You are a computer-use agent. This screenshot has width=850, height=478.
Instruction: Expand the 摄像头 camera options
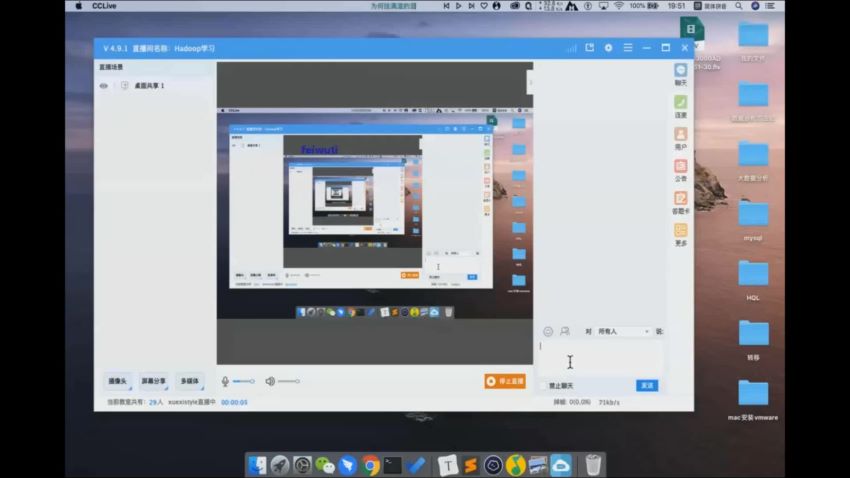coord(119,381)
